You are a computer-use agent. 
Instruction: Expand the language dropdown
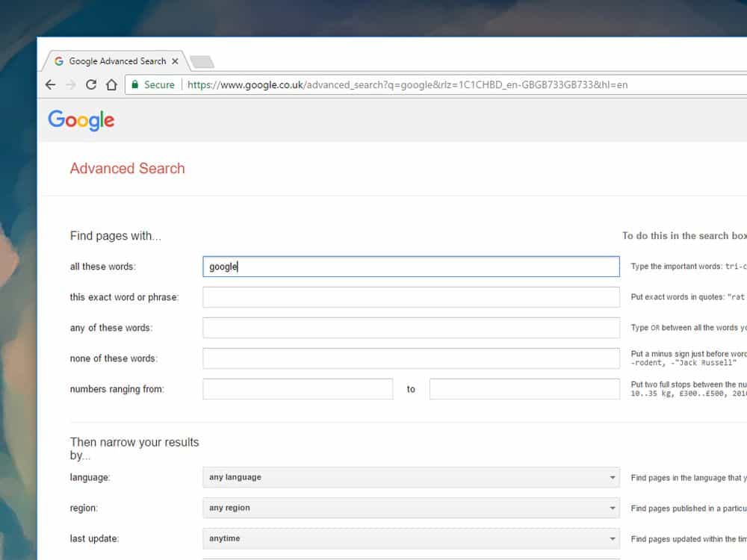point(410,477)
